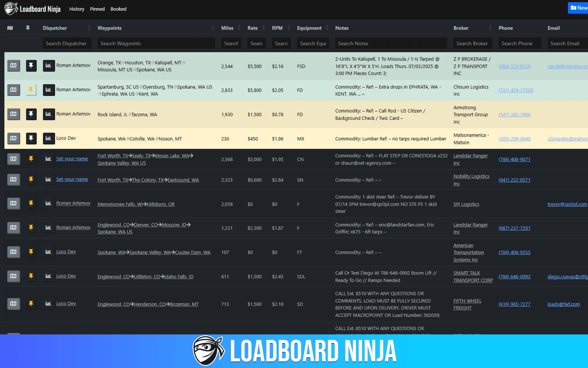Image resolution: width=588 pixels, height=368 pixels.
Task: Open map for Fort Worth to Sealy row
Action: tap(14, 159)
